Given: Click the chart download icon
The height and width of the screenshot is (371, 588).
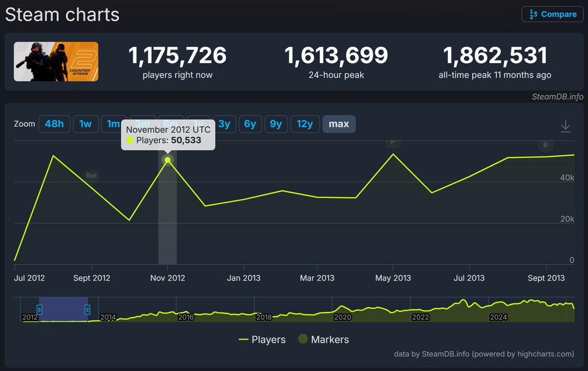Looking at the screenshot, I should coord(565,126).
